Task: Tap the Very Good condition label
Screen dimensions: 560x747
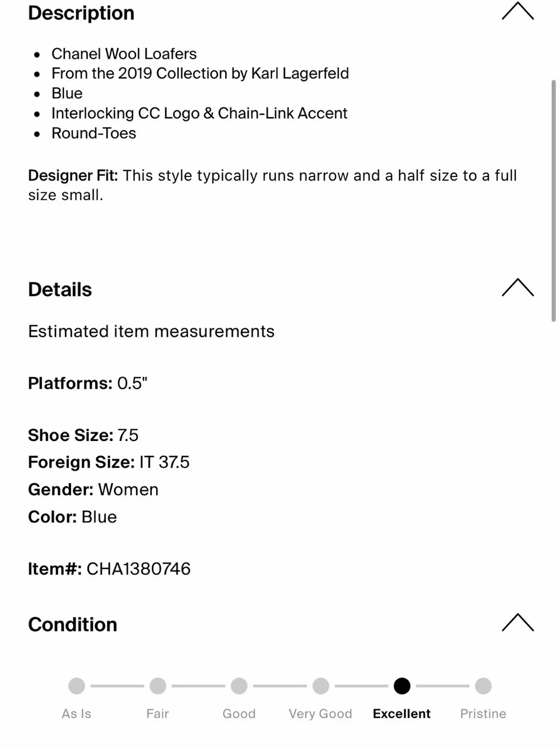Action: (x=320, y=713)
